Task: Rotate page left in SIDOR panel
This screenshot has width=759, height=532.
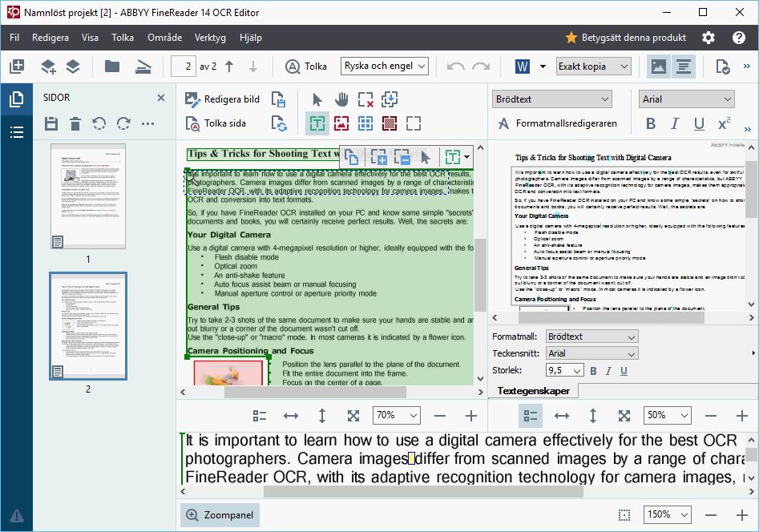Action: coord(99,124)
